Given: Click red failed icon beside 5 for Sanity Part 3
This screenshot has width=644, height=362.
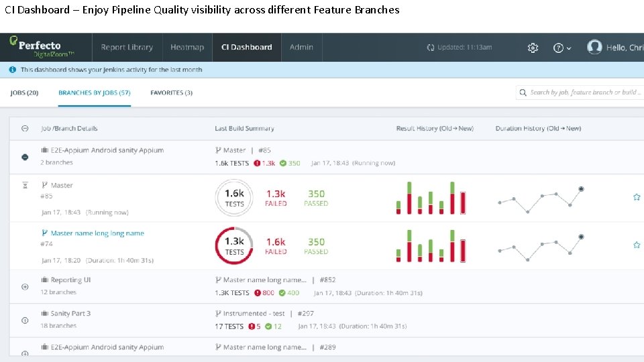Looking at the screenshot, I should (x=252, y=326).
